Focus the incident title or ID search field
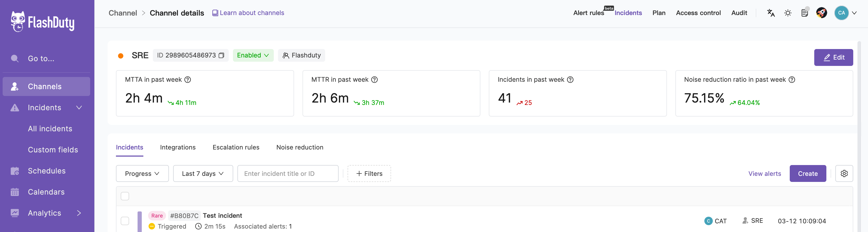This screenshot has width=868, height=232. pyautogui.click(x=288, y=173)
